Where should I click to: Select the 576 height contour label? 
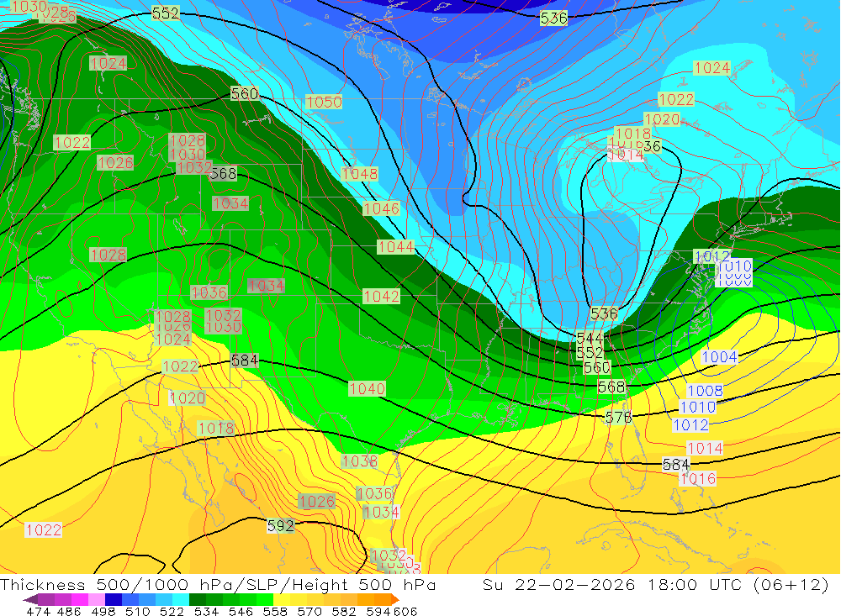(x=618, y=417)
